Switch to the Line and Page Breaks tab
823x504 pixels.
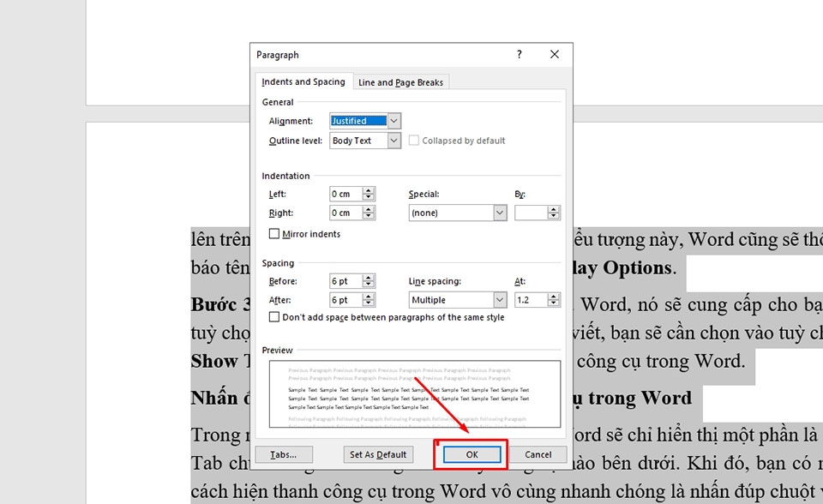tap(399, 81)
